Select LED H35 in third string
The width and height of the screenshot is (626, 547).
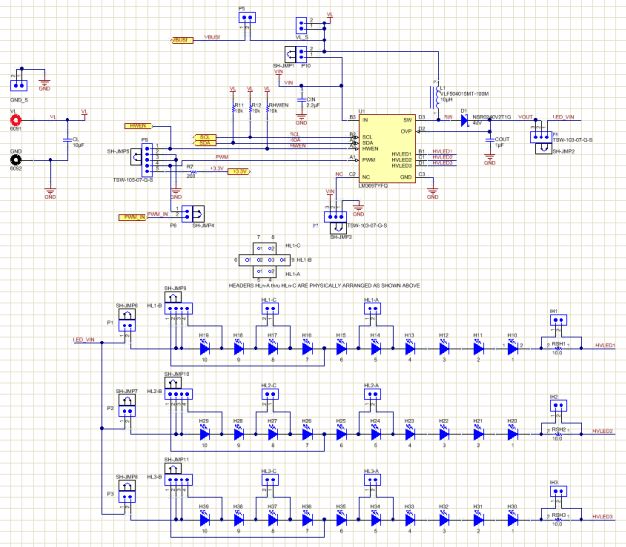(341, 520)
